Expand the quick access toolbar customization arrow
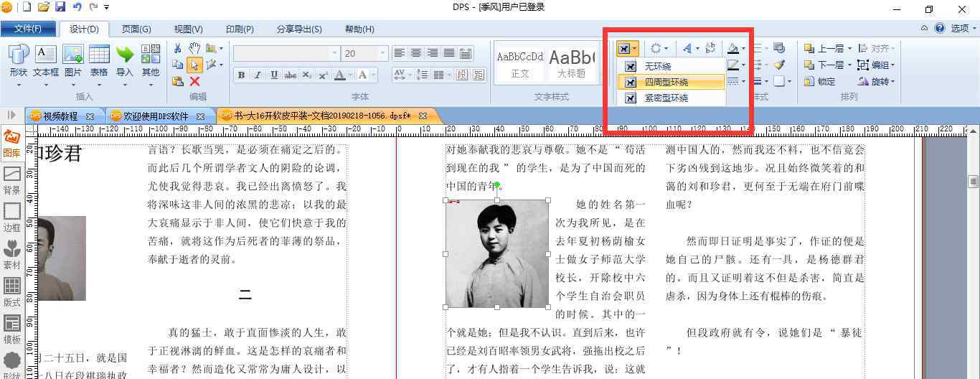 tap(107, 7)
